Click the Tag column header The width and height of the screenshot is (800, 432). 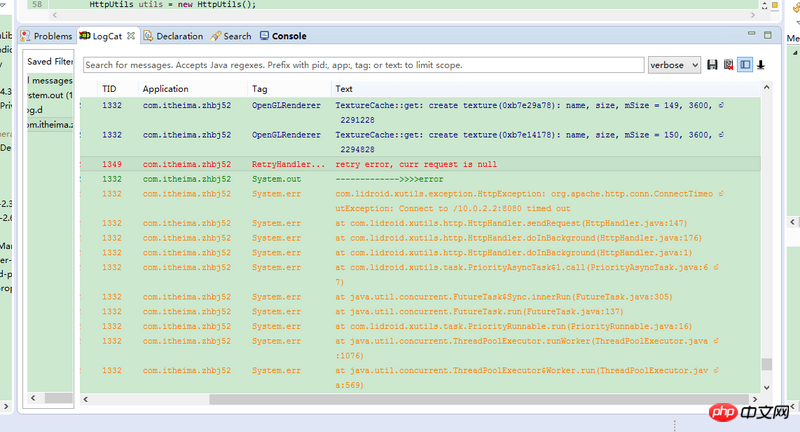[258, 89]
